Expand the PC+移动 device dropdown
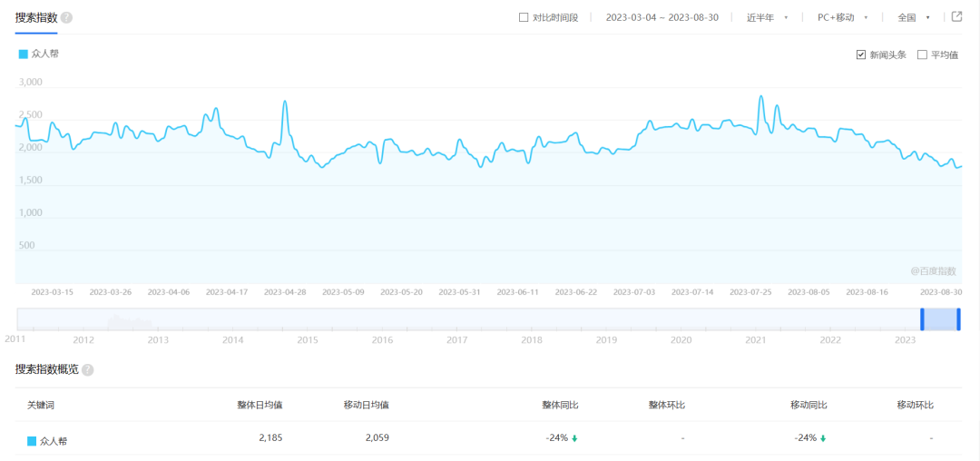This screenshot has height=461, width=980. [x=842, y=17]
